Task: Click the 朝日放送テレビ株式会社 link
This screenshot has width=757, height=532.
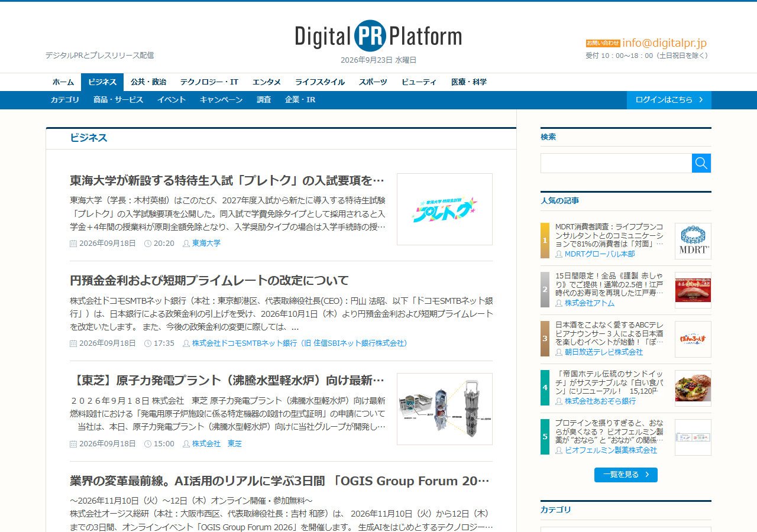Action: (x=604, y=352)
